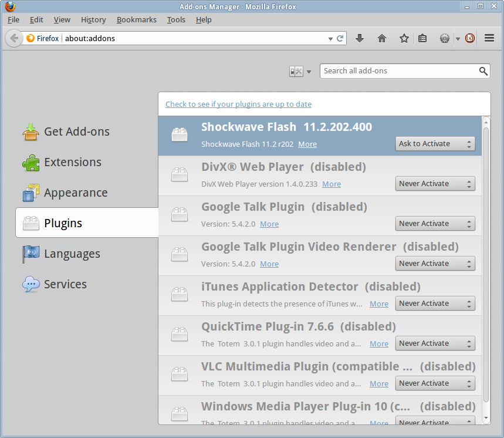Click the Google Talk Plugin (disabled) brick icon

click(180, 214)
